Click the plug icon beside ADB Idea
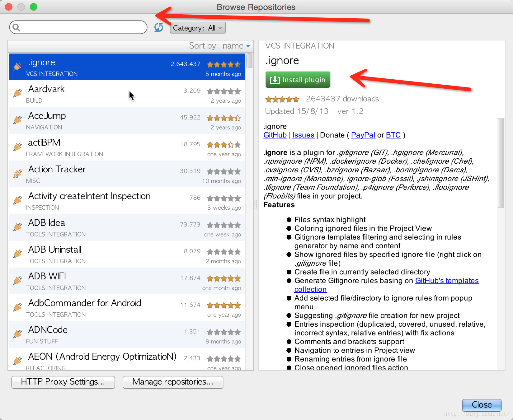Image resolution: width=513 pixels, height=420 pixels. click(18, 227)
